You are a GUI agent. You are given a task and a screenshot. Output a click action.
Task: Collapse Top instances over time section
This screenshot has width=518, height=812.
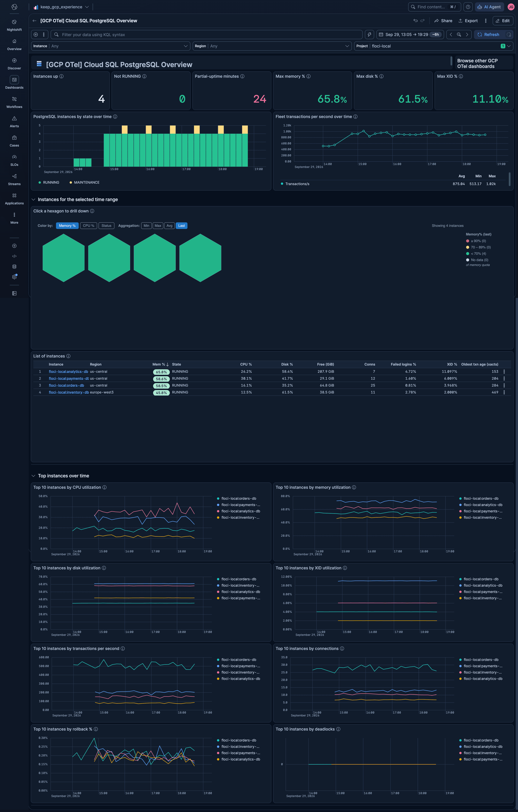point(33,476)
